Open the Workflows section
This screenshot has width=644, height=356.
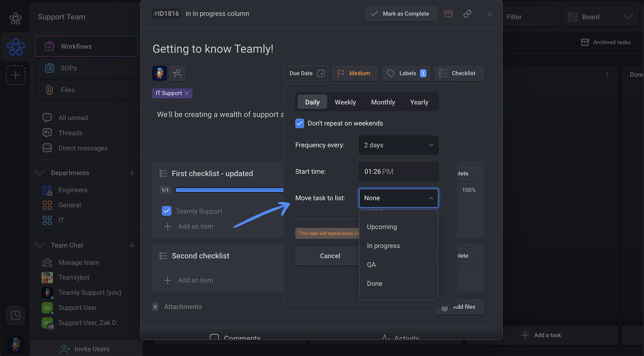pos(86,46)
